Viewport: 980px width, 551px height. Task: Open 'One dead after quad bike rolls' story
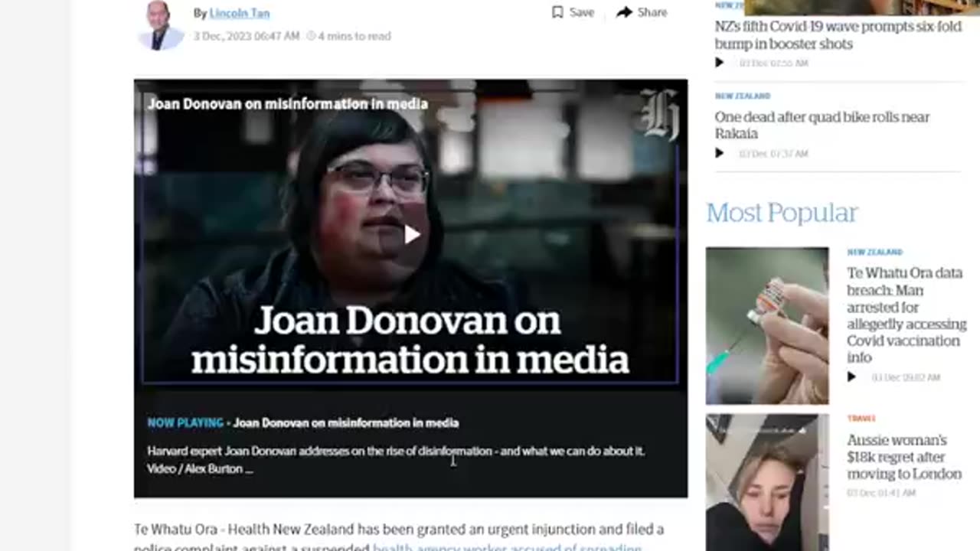pyautogui.click(x=822, y=126)
